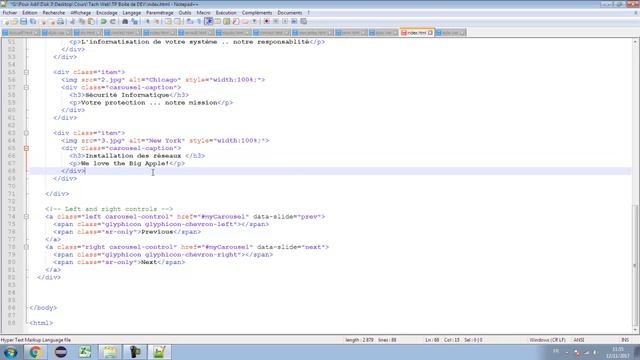Redo the edit via toolbar arrow
Screen dimensions: 640x360
[x=113, y=21]
